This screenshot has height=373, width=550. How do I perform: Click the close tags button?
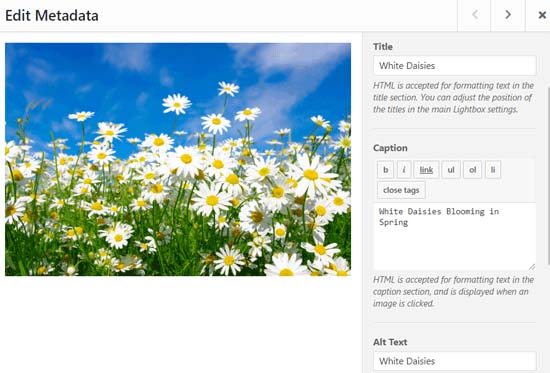[x=401, y=190]
